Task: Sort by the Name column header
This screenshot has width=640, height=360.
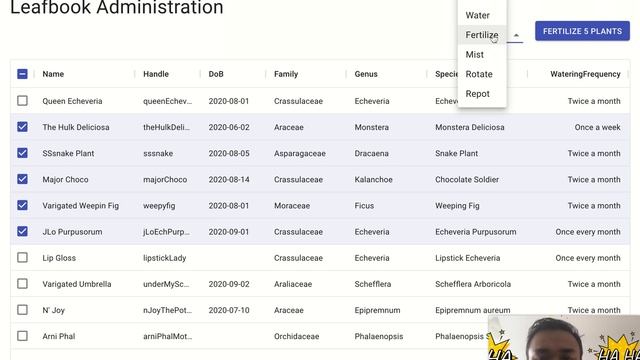Action: coord(53,74)
